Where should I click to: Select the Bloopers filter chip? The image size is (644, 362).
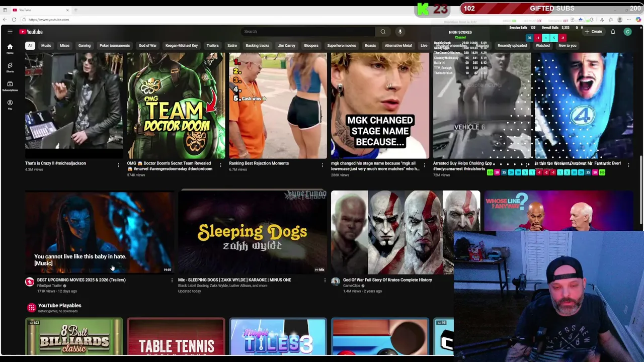311,45
